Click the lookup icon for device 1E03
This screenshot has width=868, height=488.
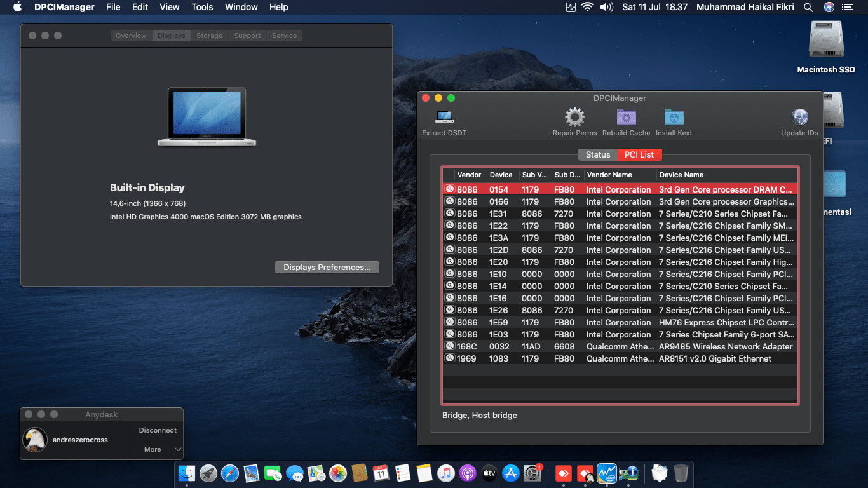coord(450,334)
